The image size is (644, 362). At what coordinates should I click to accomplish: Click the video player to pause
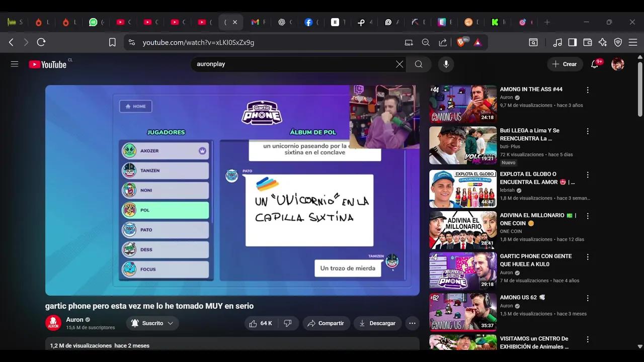pos(232,190)
